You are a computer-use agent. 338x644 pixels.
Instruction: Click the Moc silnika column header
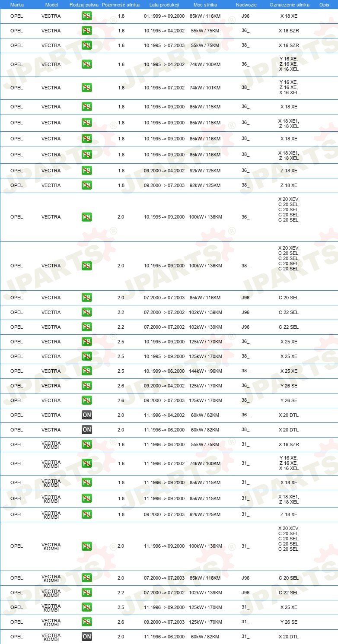point(205,4)
